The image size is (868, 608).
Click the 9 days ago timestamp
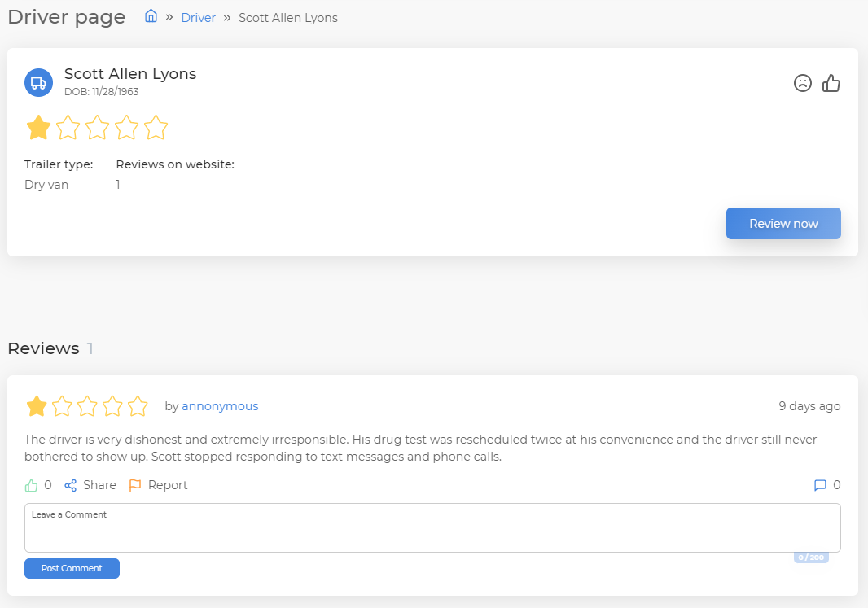click(x=809, y=406)
